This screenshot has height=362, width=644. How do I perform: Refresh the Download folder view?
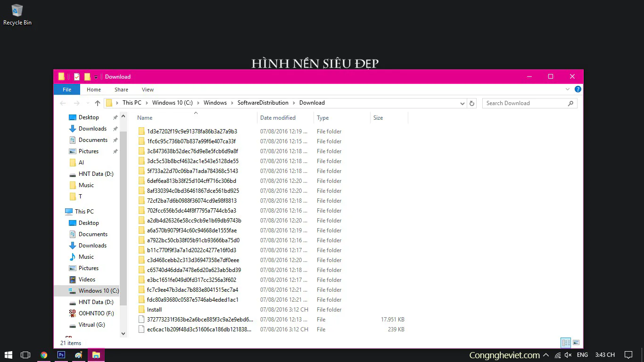[x=472, y=103]
